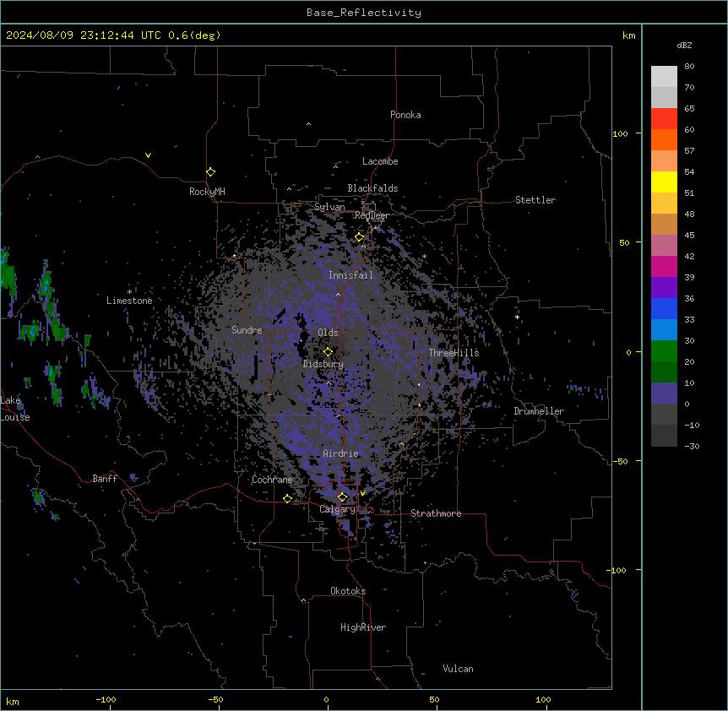The image size is (728, 711).
Task: Click the HighRiver label
Action: (363, 627)
